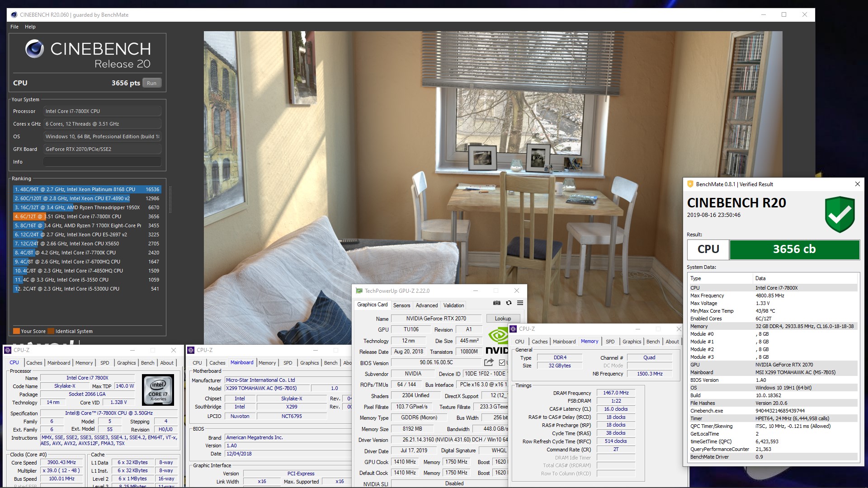Switch to Advanced tab in GPU-Z
This screenshot has height=488, width=868.
coord(426,305)
